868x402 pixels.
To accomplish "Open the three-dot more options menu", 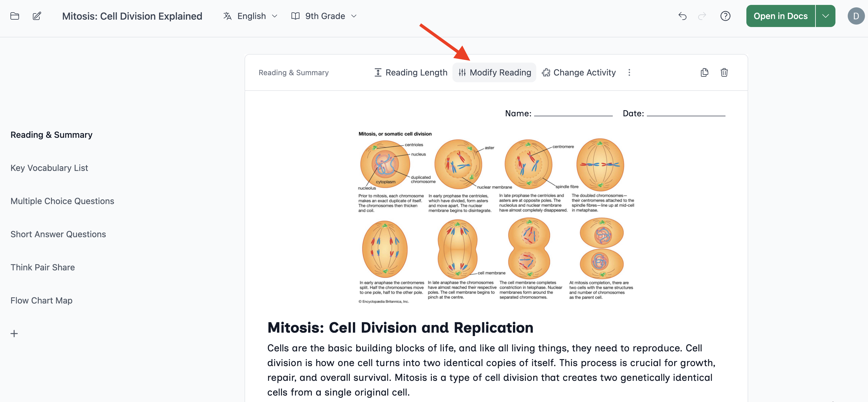I will 629,72.
